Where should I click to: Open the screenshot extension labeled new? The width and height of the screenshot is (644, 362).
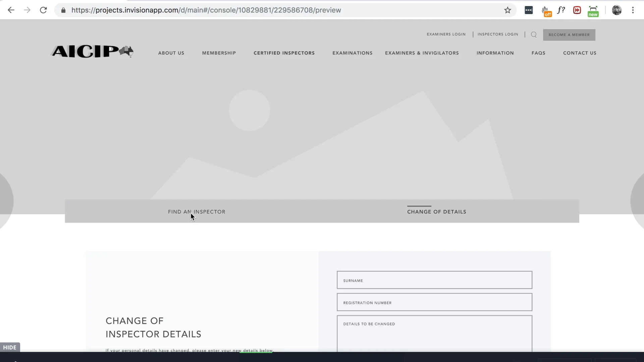[x=593, y=10]
